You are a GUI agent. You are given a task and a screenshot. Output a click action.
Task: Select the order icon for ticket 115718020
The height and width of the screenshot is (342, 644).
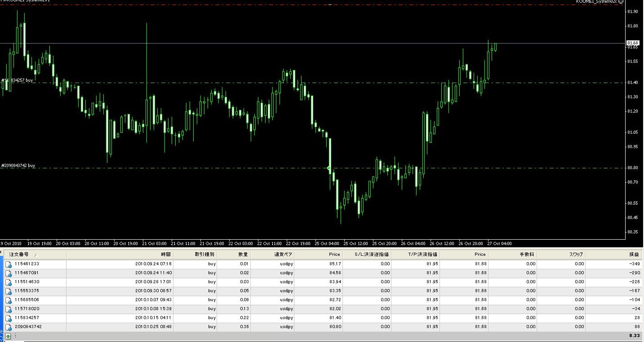[x=8, y=309]
